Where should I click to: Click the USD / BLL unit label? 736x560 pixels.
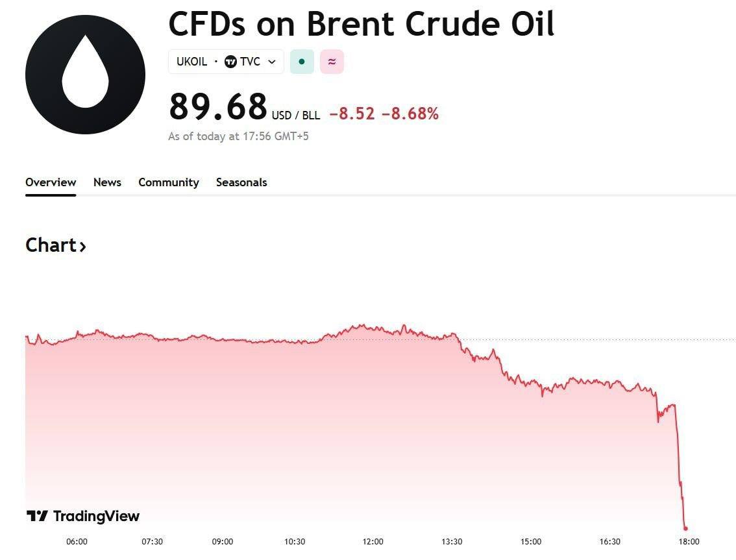click(x=295, y=116)
